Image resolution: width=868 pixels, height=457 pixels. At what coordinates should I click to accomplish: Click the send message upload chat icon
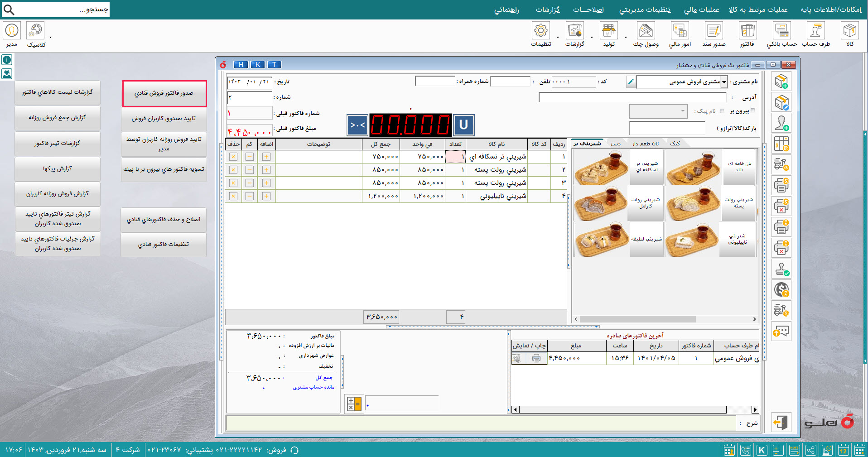tap(781, 332)
